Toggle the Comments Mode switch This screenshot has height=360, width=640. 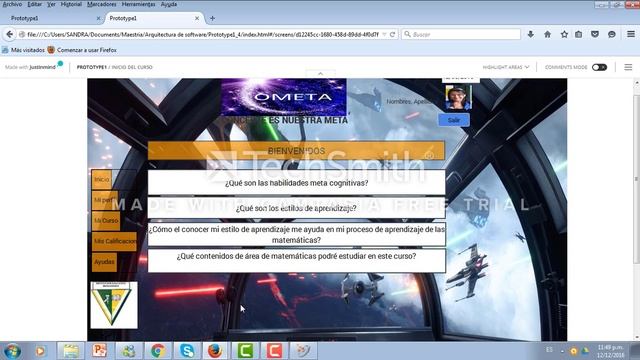point(599,67)
